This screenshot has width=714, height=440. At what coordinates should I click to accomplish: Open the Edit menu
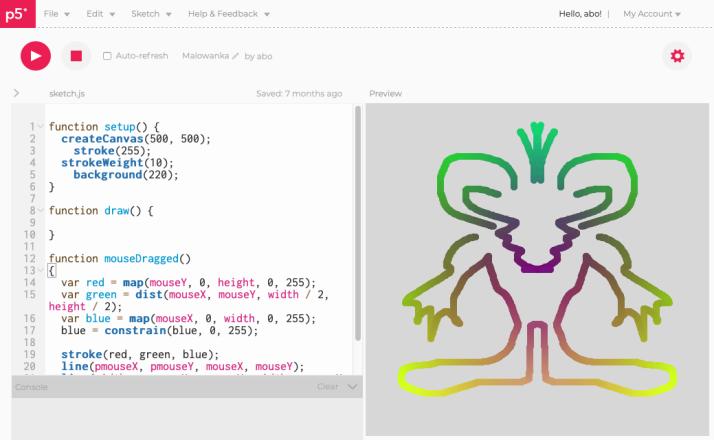100,14
